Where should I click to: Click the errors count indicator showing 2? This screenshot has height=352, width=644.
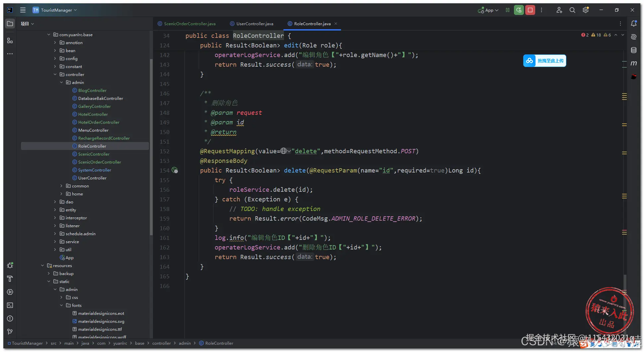click(585, 35)
